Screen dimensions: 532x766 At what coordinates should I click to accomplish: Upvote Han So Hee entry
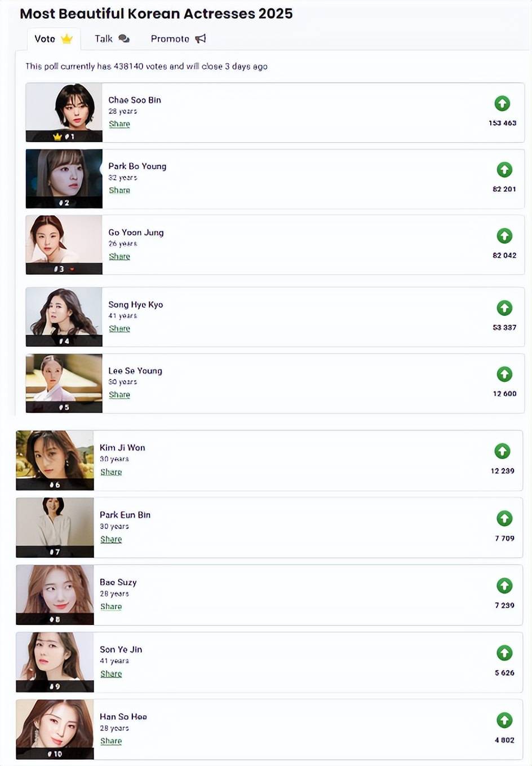click(504, 720)
